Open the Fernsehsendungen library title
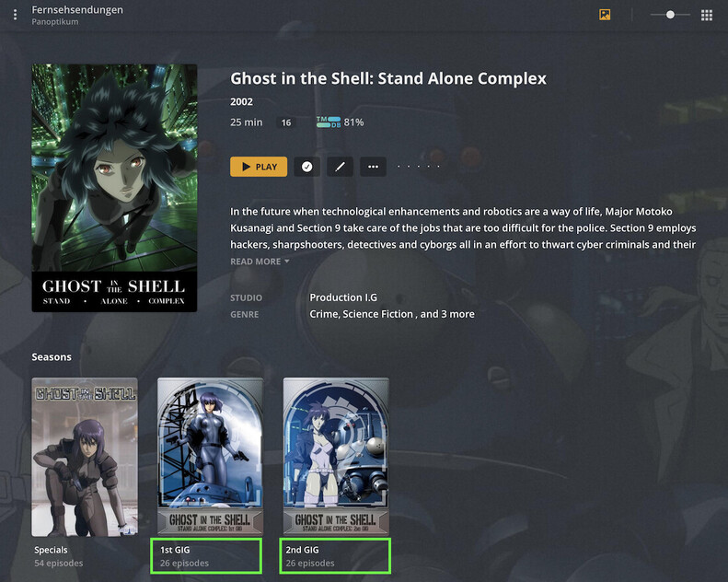728x582 pixels. pyautogui.click(x=77, y=10)
